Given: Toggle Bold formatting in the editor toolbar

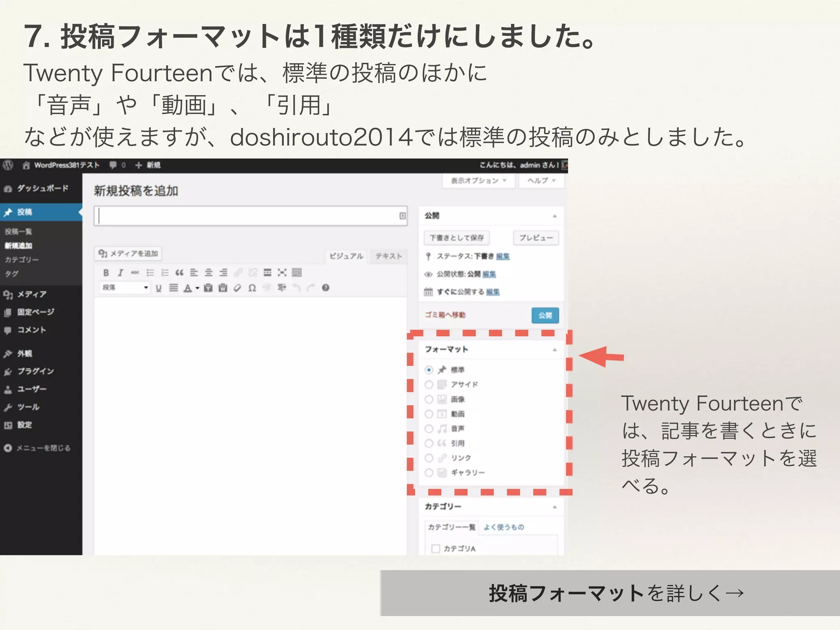Looking at the screenshot, I should tap(106, 273).
